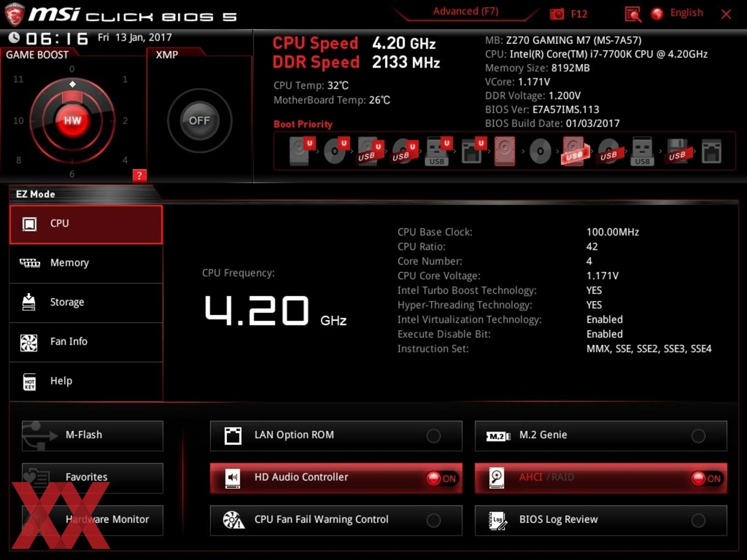Click the CPU Temp 32°C reading
This screenshot has width=747, height=560.
[x=311, y=86]
